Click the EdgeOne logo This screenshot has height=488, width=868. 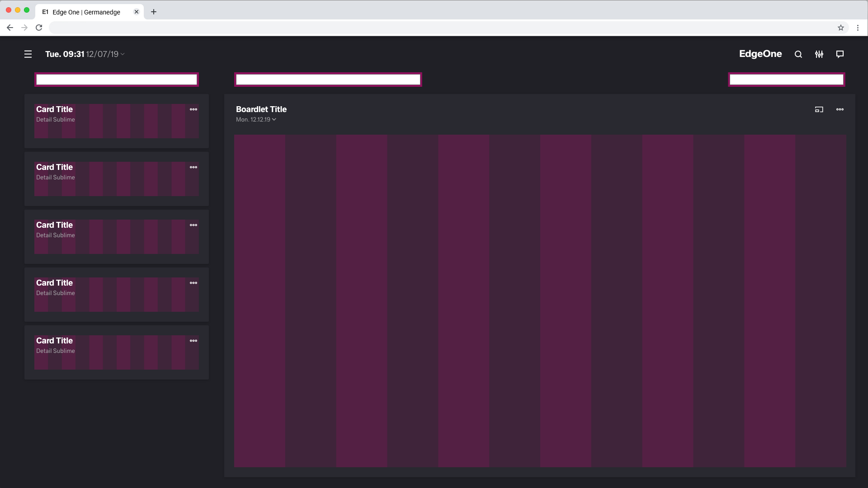[x=760, y=54]
